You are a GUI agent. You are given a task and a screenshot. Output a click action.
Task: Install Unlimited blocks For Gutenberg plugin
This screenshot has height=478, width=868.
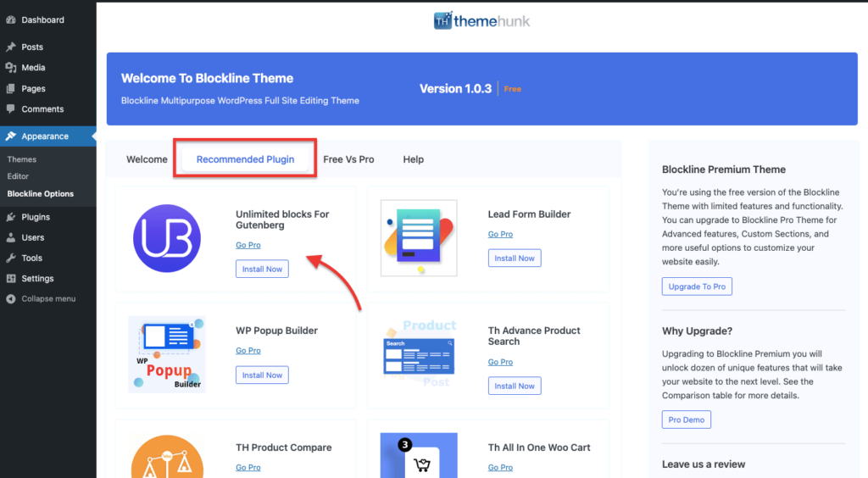(263, 269)
